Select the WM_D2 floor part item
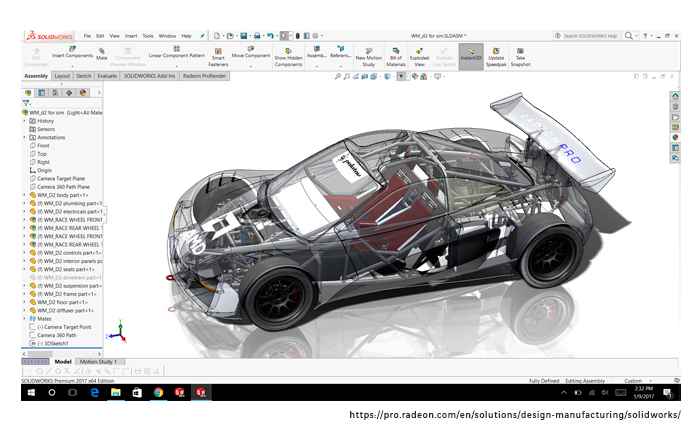 click(61, 302)
